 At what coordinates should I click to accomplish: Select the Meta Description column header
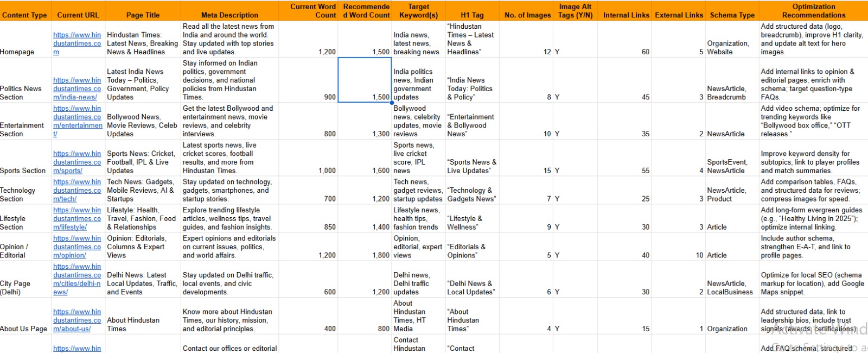(229, 15)
